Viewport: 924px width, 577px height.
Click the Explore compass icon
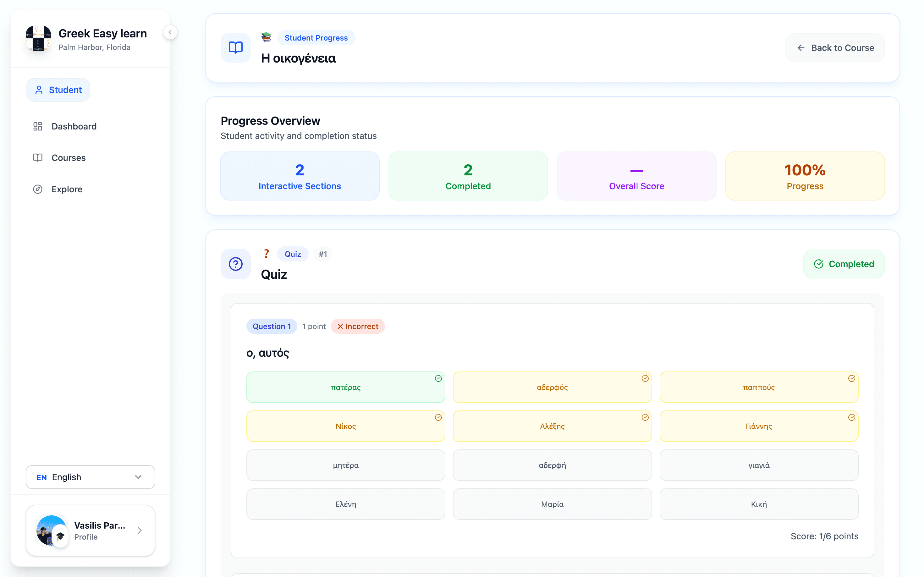click(x=37, y=189)
